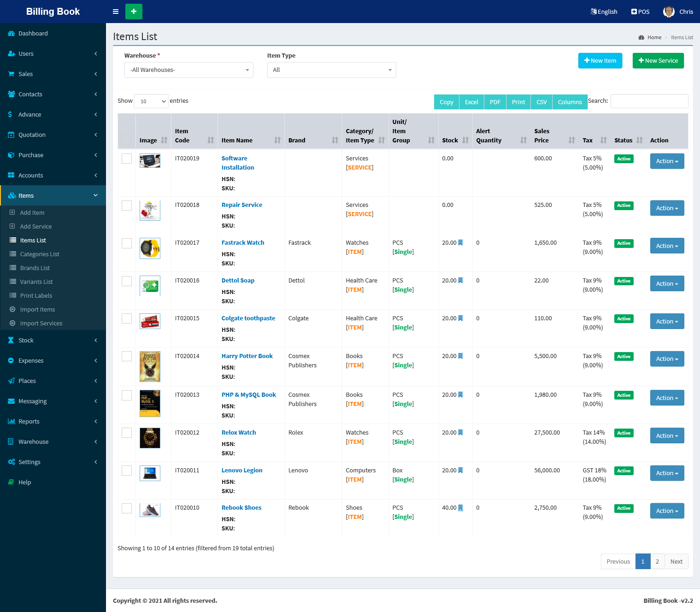Click Chris user avatar picture
This screenshot has width=700, height=612.
669,12
